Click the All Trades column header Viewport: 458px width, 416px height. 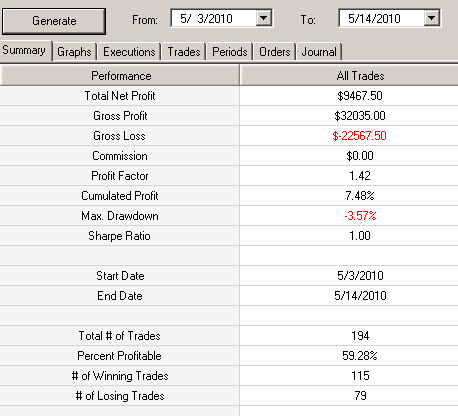(x=349, y=76)
